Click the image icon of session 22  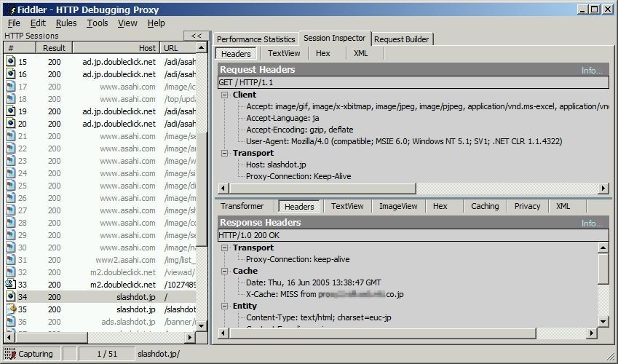[x=11, y=148]
